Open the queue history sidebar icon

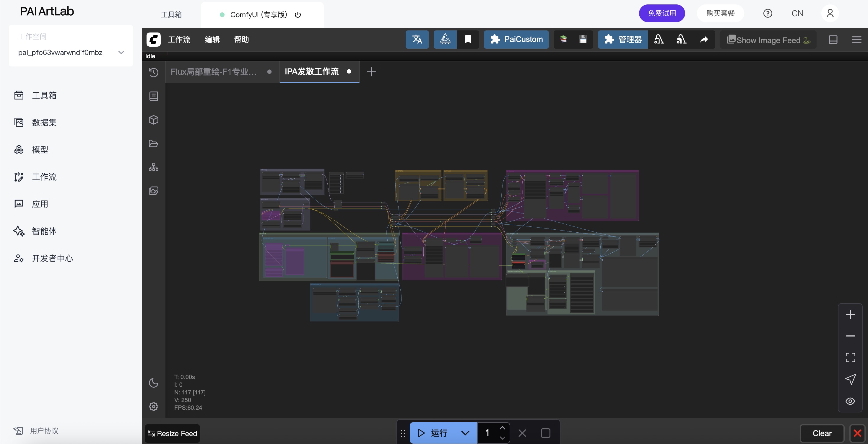pyautogui.click(x=154, y=72)
